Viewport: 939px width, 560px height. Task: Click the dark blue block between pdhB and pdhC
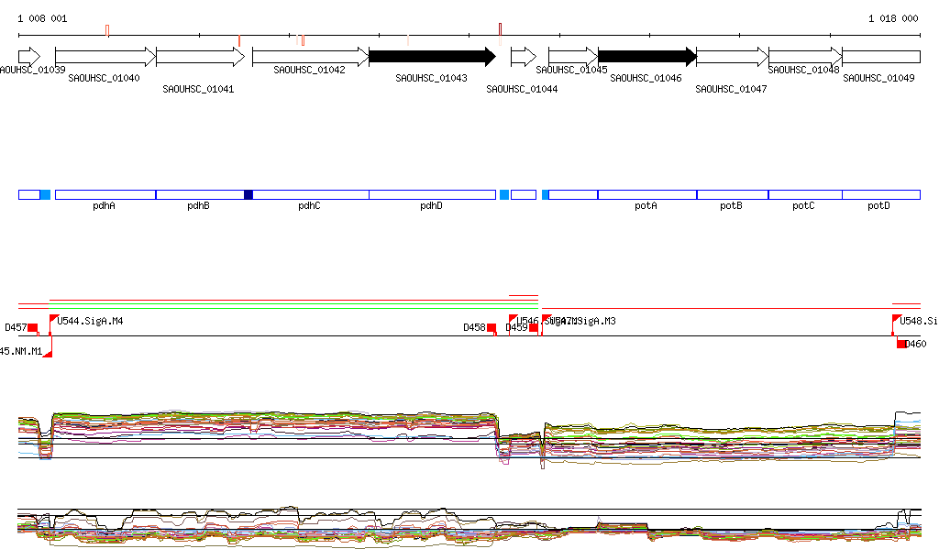click(x=249, y=194)
